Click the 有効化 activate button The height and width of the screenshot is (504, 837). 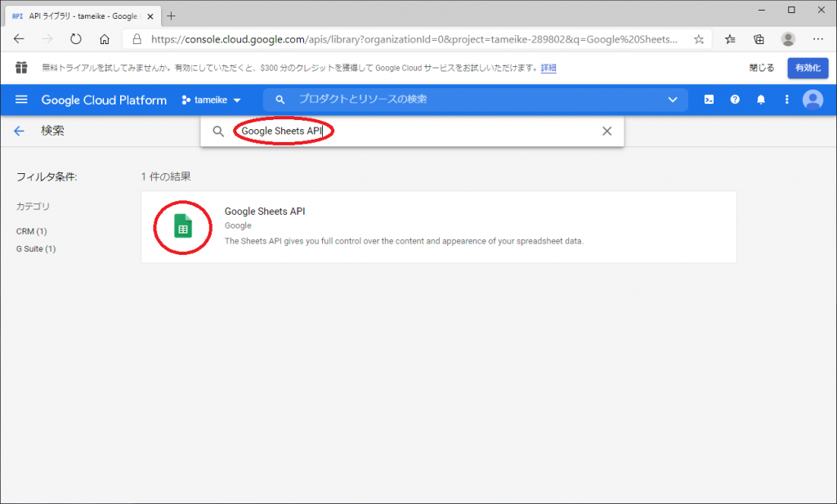pos(808,68)
